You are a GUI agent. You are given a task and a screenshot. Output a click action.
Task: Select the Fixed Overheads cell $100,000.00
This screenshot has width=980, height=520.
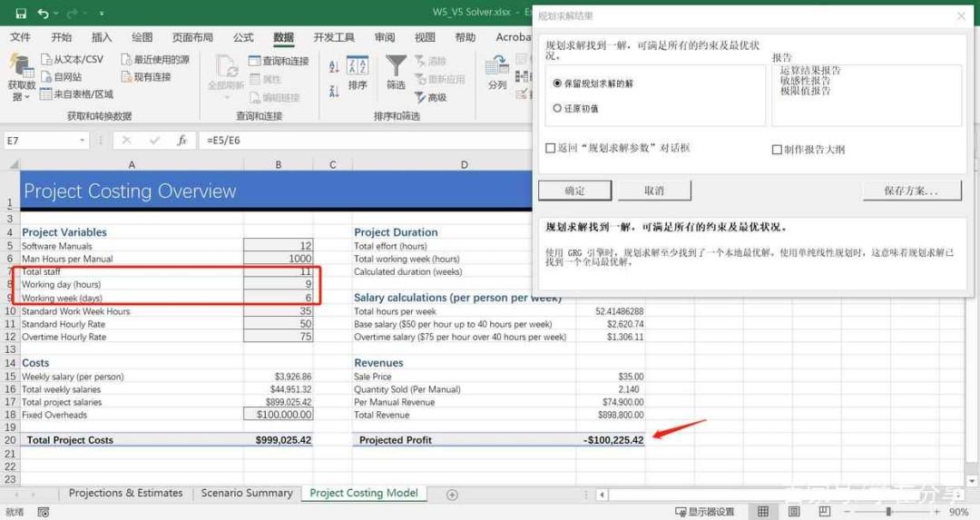279,415
